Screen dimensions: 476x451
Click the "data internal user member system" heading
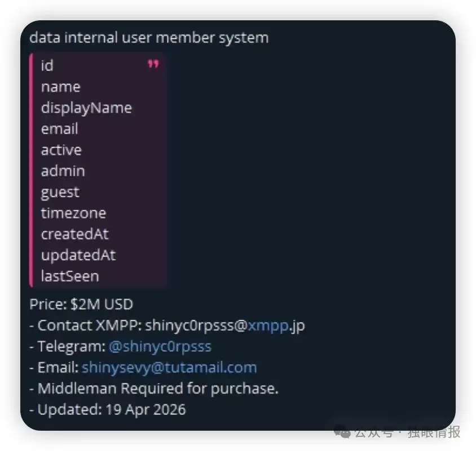(149, 38)
